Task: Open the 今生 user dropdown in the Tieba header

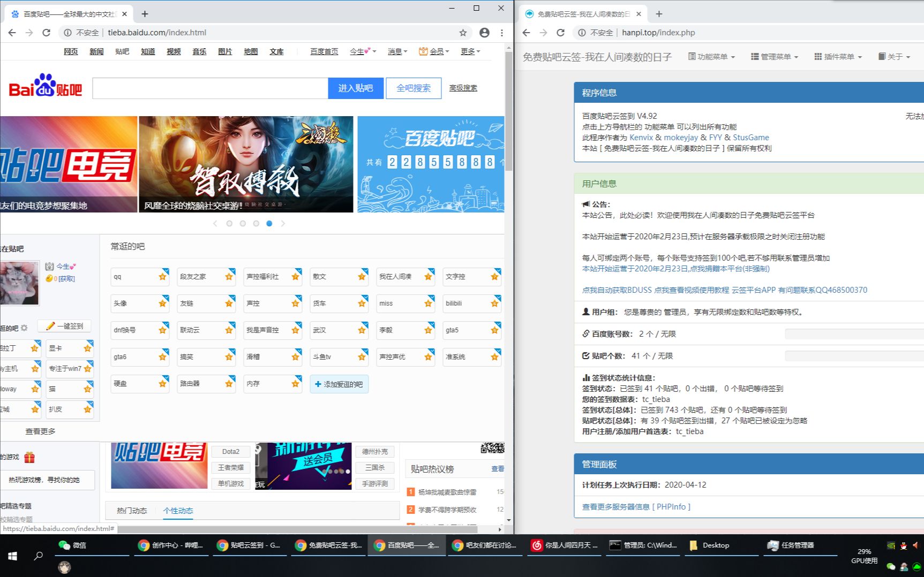Action: click(x=363, y=51)
